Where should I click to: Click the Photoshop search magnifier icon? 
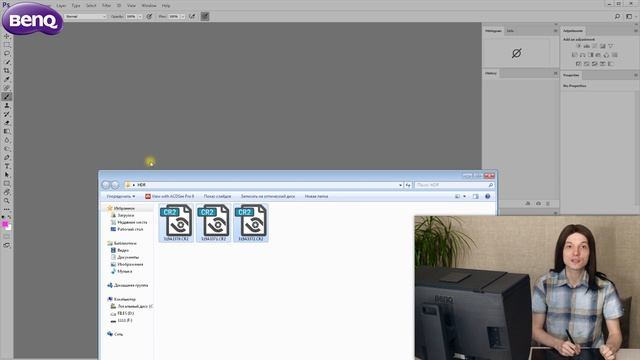617,16
